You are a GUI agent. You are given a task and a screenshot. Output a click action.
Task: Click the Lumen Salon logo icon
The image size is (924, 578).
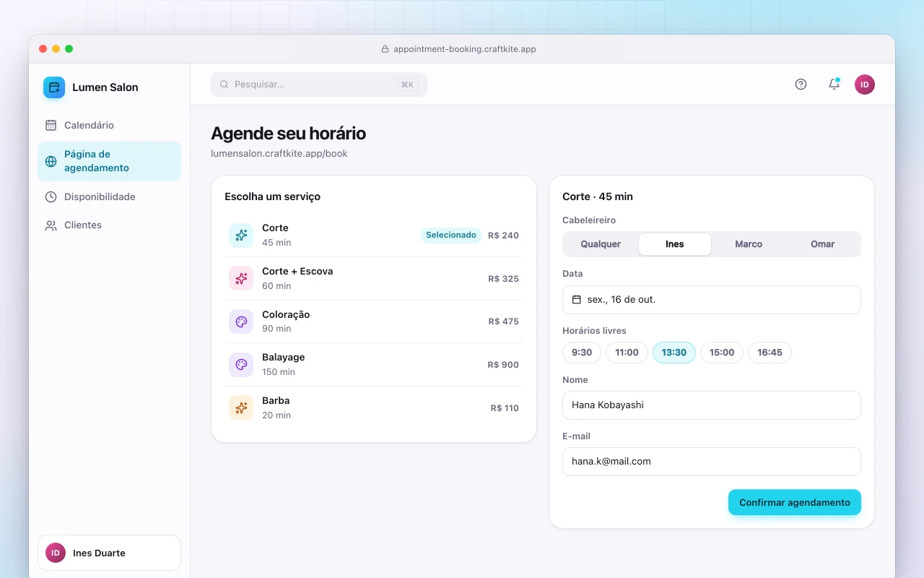tap(54, 87)
